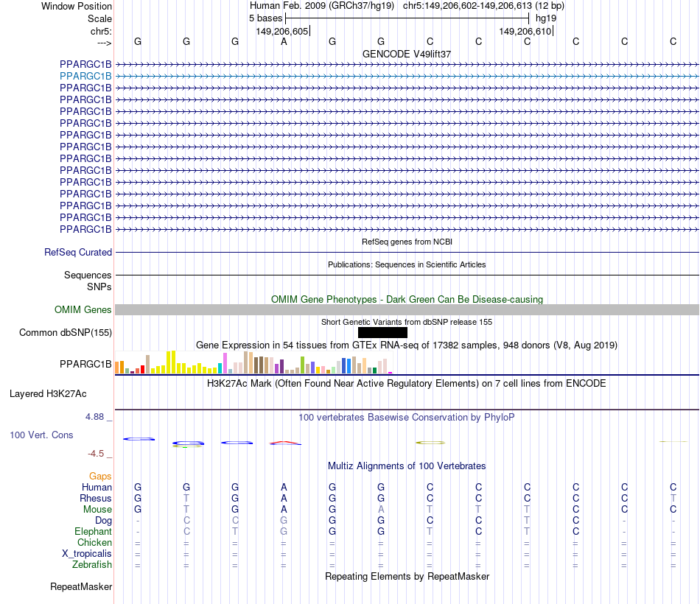Select the Rhesus alignment row label
This screenshot has width=700, height=604.
click(x=96, y=499)
